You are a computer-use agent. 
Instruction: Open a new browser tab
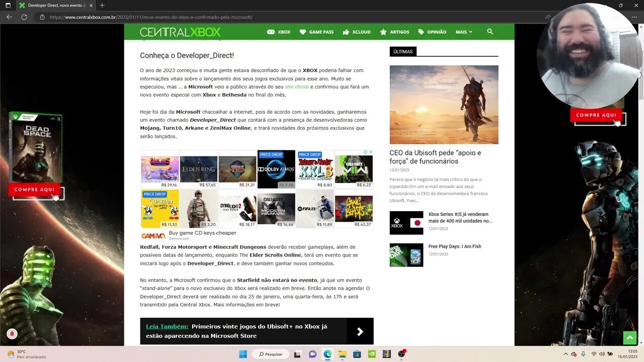102,5
